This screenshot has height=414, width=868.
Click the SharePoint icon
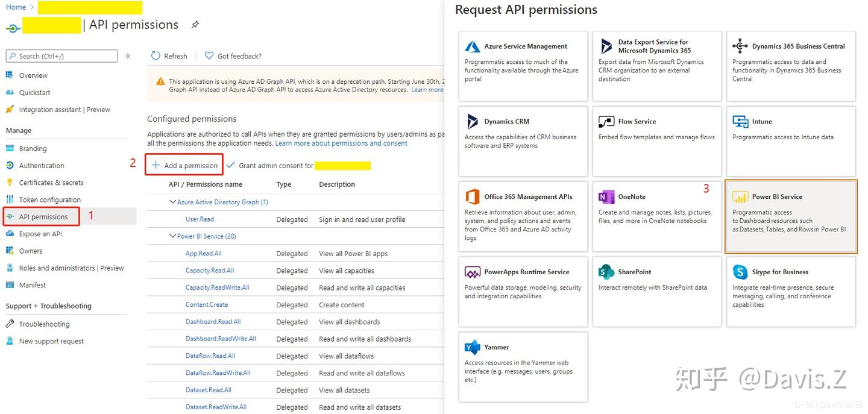pos(606,272)
